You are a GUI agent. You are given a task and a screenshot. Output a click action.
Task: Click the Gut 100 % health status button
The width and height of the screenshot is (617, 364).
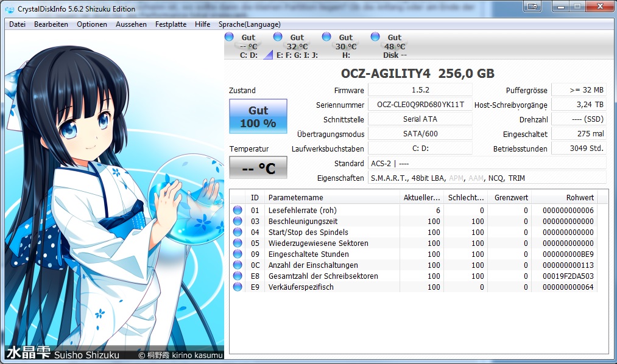point(258,116)
